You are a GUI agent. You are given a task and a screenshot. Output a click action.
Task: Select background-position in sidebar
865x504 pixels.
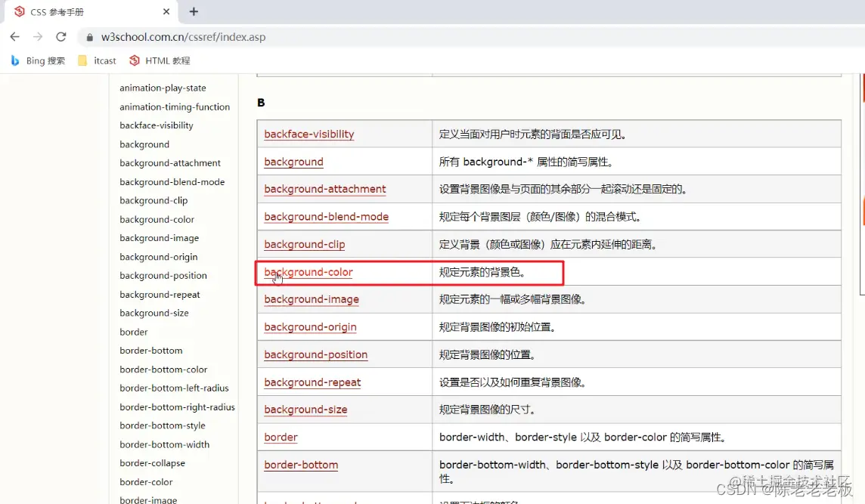coord(163,275)
